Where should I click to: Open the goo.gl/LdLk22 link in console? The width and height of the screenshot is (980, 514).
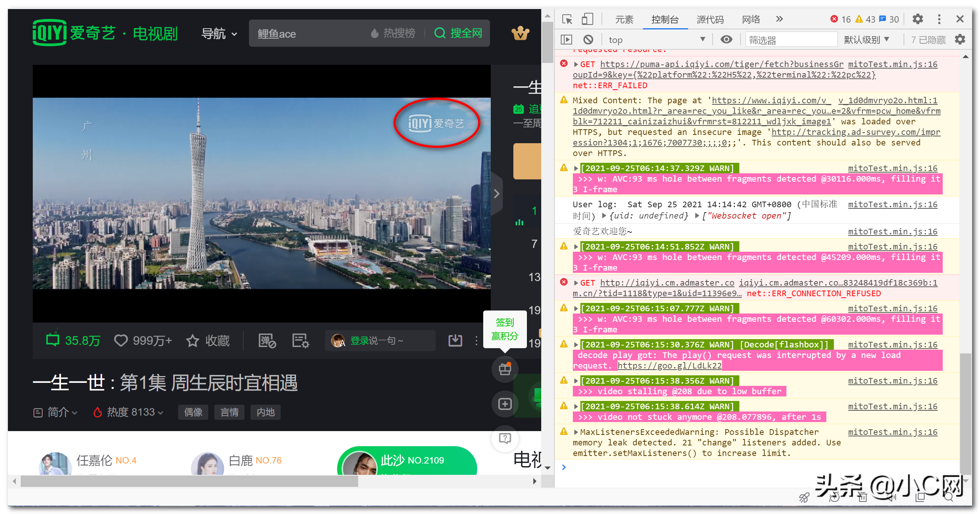coord(669,366)
